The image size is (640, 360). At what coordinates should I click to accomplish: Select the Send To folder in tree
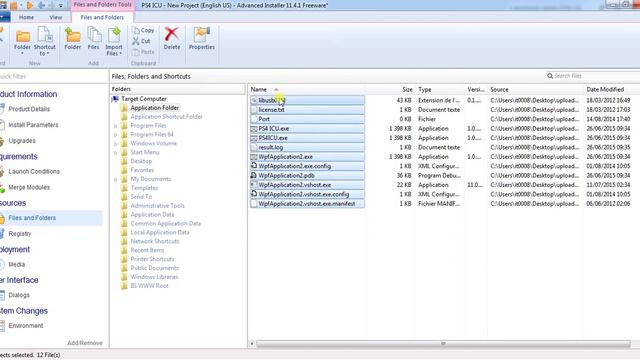point(141,197)
